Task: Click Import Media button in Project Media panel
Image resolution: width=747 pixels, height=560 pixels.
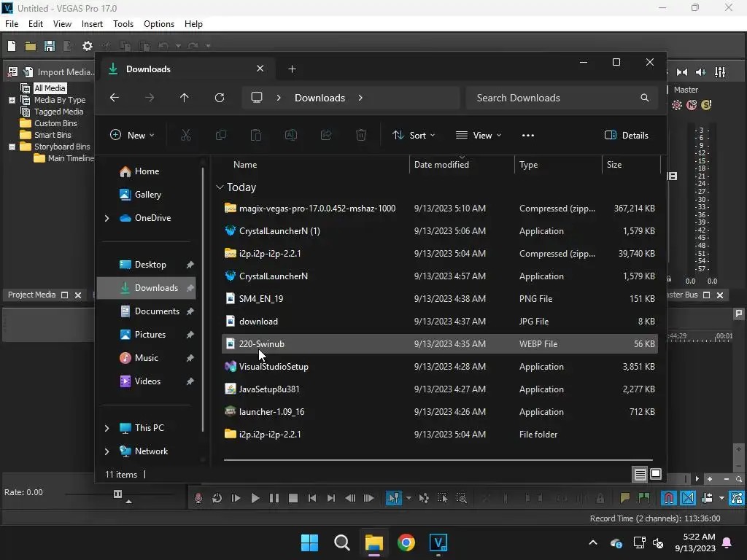Action: 60,72
